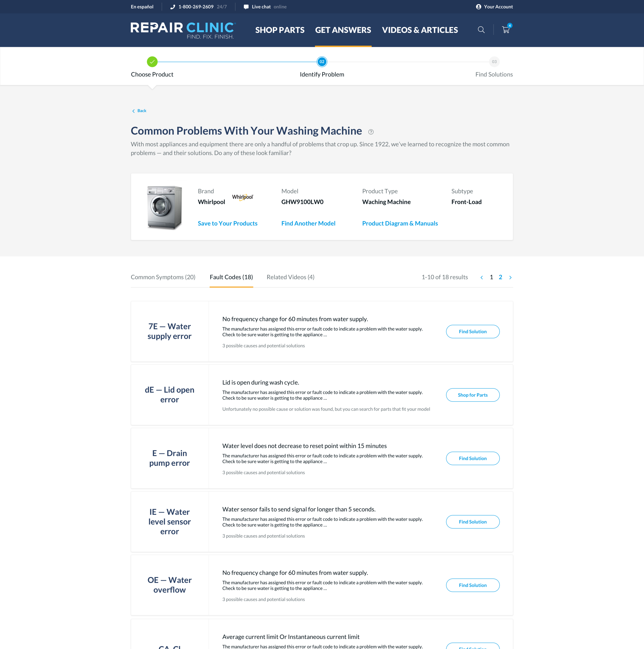Click Find Another Model link
The image size is (644, 649).
click(x=308, y=223)
